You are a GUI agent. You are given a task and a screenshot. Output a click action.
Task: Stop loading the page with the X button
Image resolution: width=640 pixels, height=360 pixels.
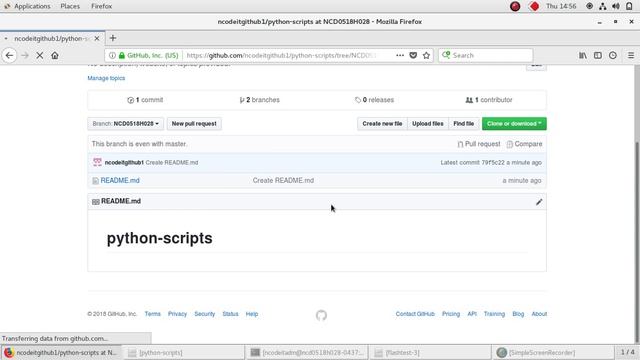pyautogui.click(x=40, y=56)
